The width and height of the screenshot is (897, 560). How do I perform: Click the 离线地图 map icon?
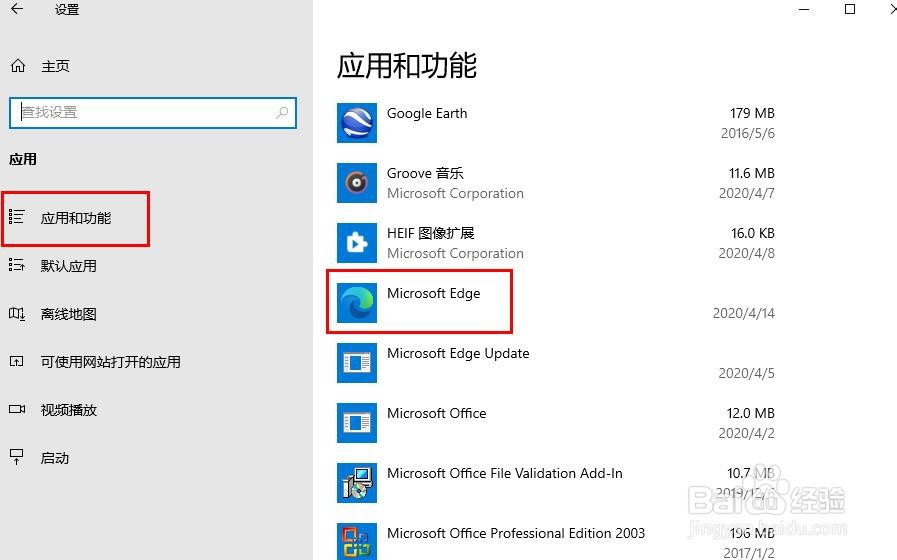tap(17, 313)
